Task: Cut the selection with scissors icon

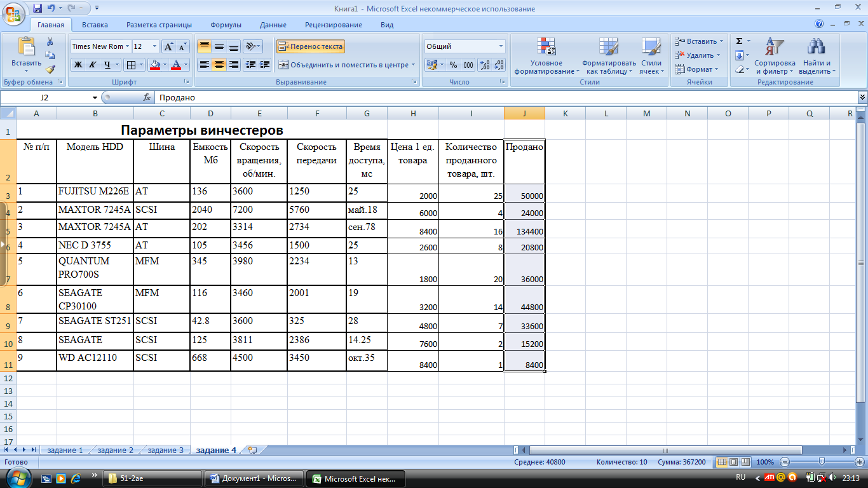Action: coord(50,41)
